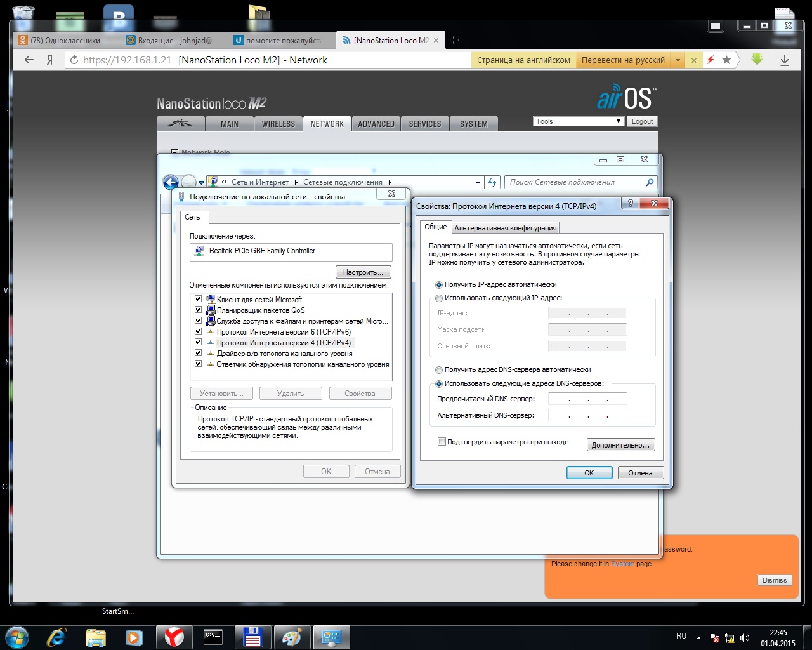Open the MAIN tab in airOS
Screen dimensions: 812x650
pyautogui.click(x=230, y=124)
